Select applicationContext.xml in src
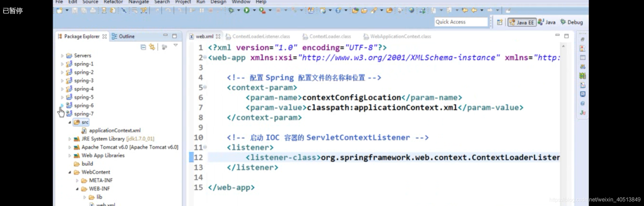This screenshot has height=206, width=644. 111,131
